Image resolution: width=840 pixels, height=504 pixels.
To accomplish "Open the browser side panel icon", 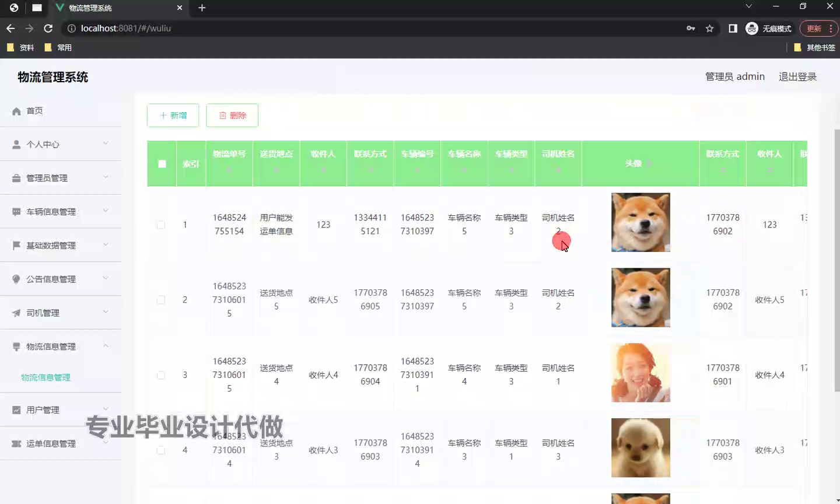I will click(733, 28).
